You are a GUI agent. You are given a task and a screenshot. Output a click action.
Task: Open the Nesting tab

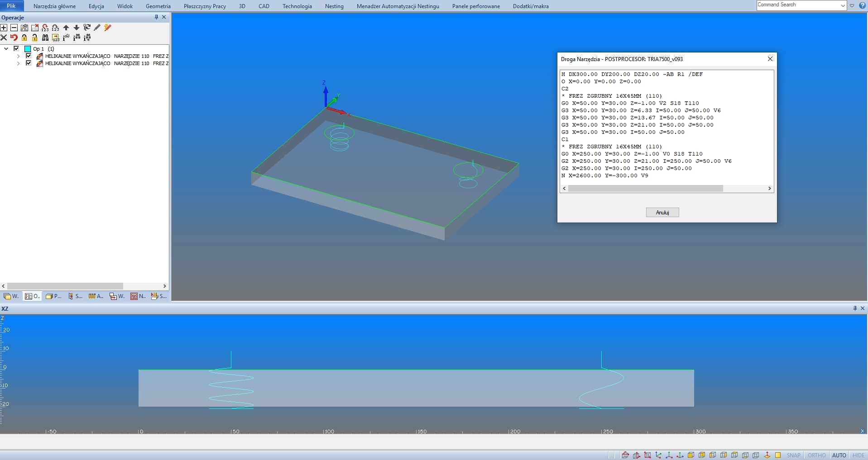click(334, 6)
